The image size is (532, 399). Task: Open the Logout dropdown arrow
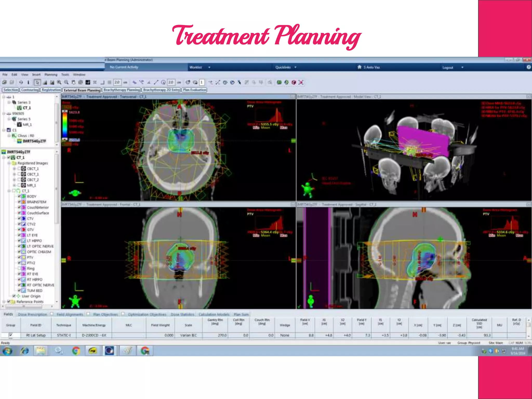462,68
